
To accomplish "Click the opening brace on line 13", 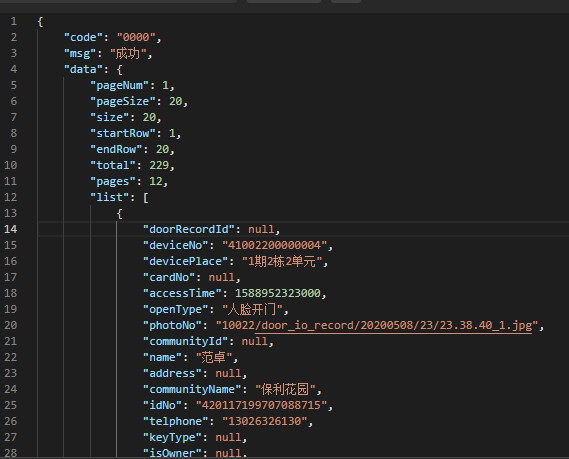I will tap(119, 213).
